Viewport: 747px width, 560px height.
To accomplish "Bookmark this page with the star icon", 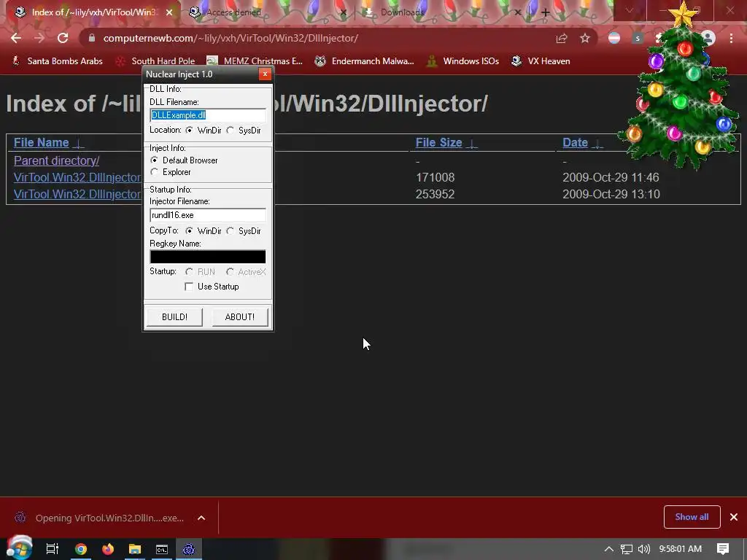I will pyautogui.click(x=585, y=38).
